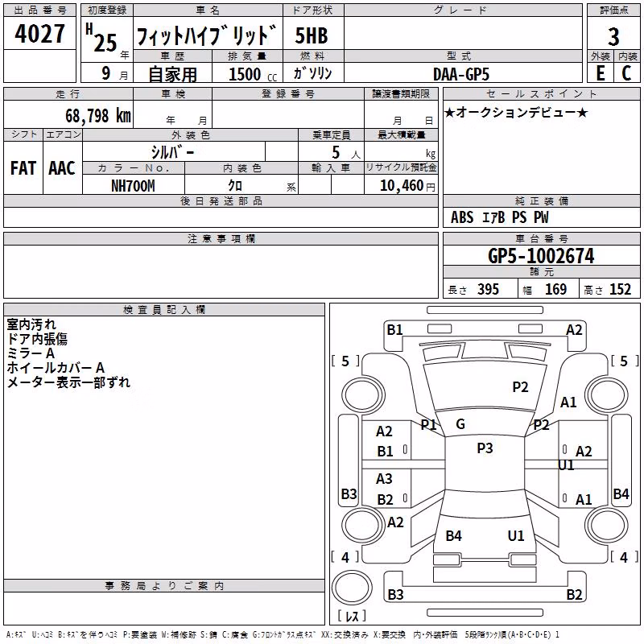Click chassis number GP5-1002674
Screen dimensions: 644x644
(541, 256)
